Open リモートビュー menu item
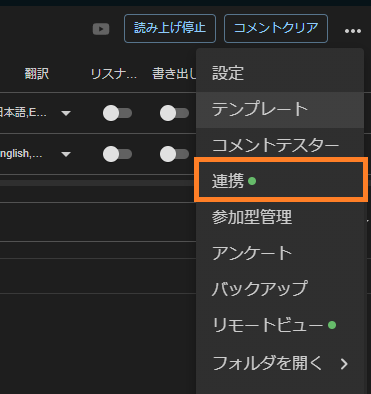The image size is (371, 394). pyautogui.click(x=280, y=325)
